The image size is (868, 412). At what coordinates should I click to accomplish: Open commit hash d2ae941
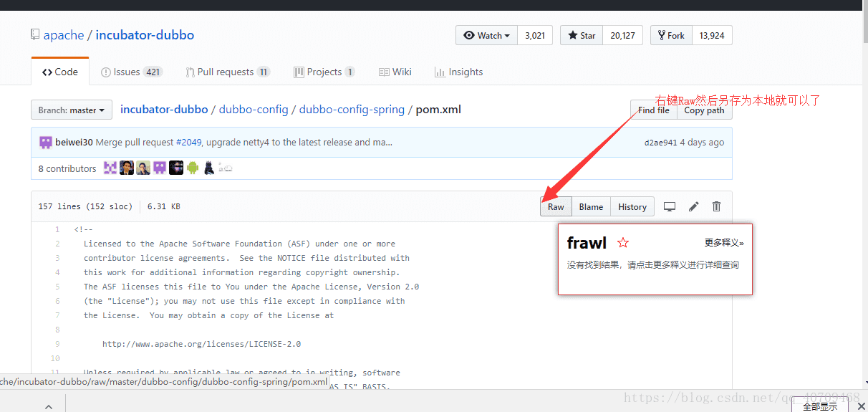click(660, 142)
